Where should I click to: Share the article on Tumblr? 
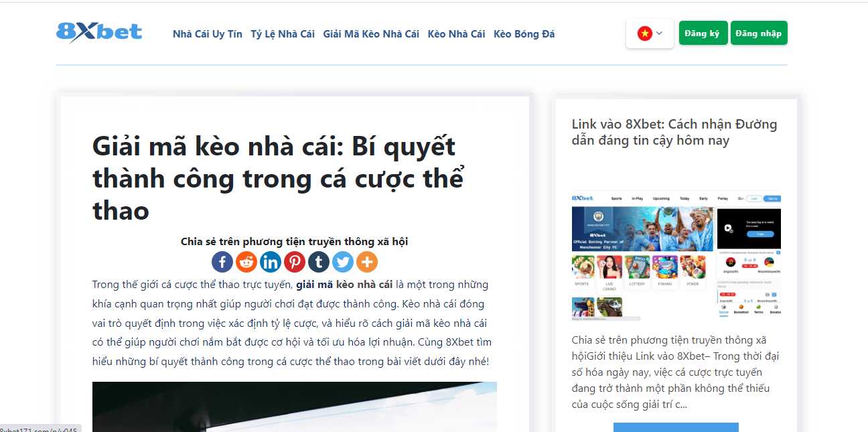pyautogui.click(x=319, y=262)
